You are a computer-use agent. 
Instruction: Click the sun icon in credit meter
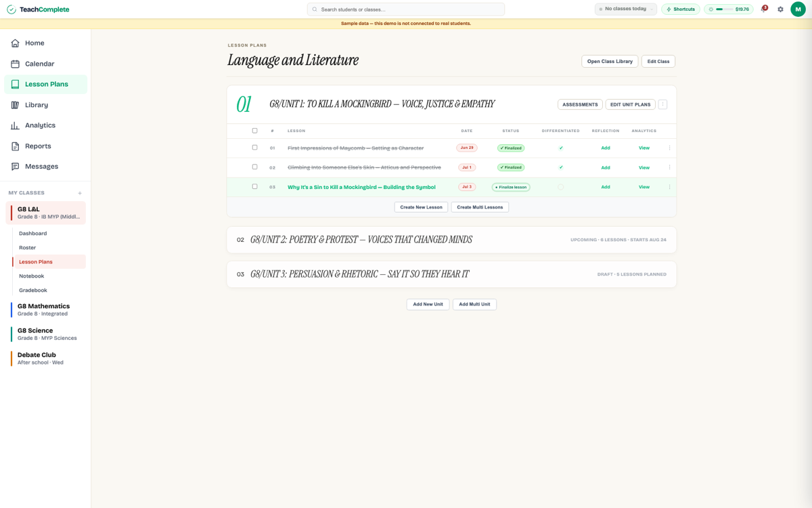coord(711,9)
